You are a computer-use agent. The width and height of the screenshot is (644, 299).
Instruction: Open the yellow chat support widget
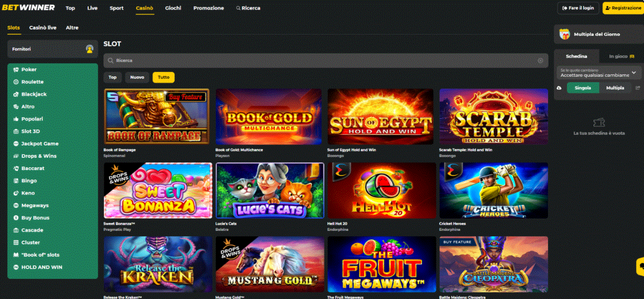640,266
